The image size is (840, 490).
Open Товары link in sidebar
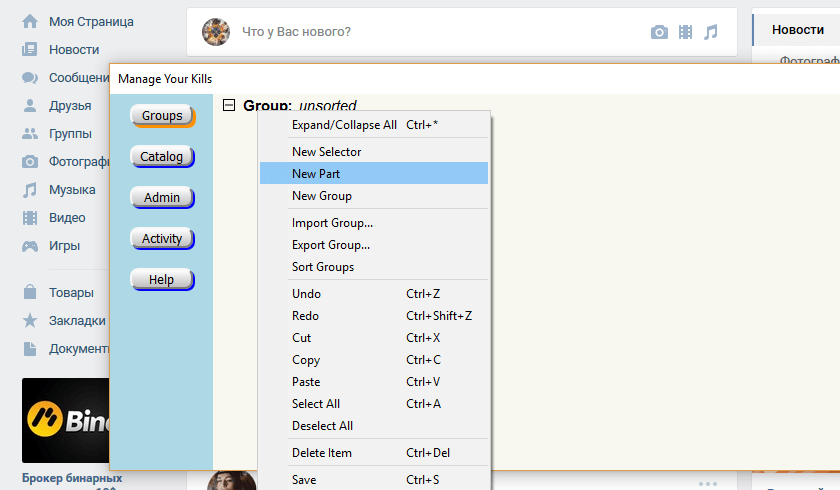71,292
